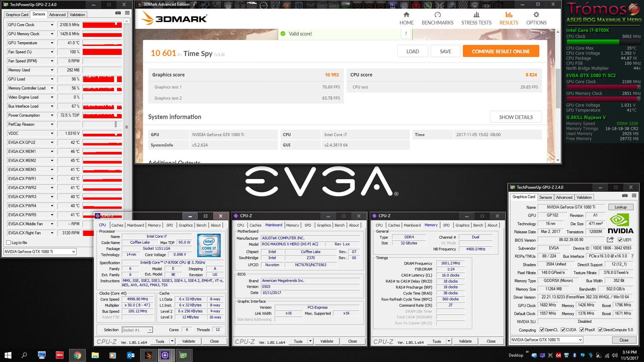Click Validate in CPU-Z Memory window
Viewport: 644px width, 362px height.
pyautogui.click(x=465, y=341)
